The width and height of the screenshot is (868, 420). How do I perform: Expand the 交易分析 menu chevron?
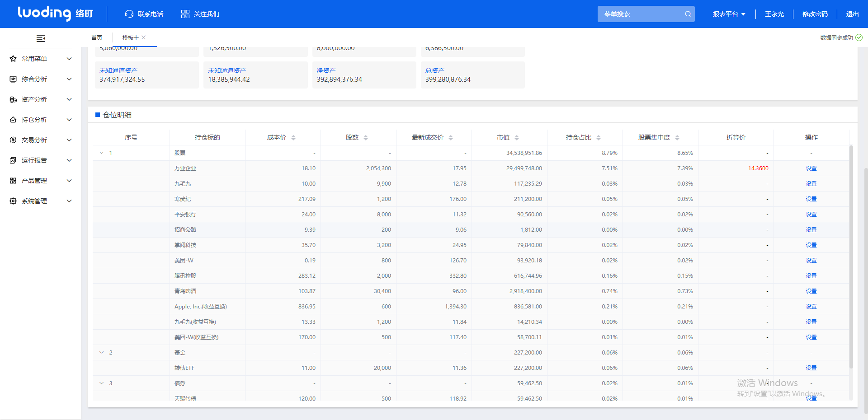[x=69, y=140]
